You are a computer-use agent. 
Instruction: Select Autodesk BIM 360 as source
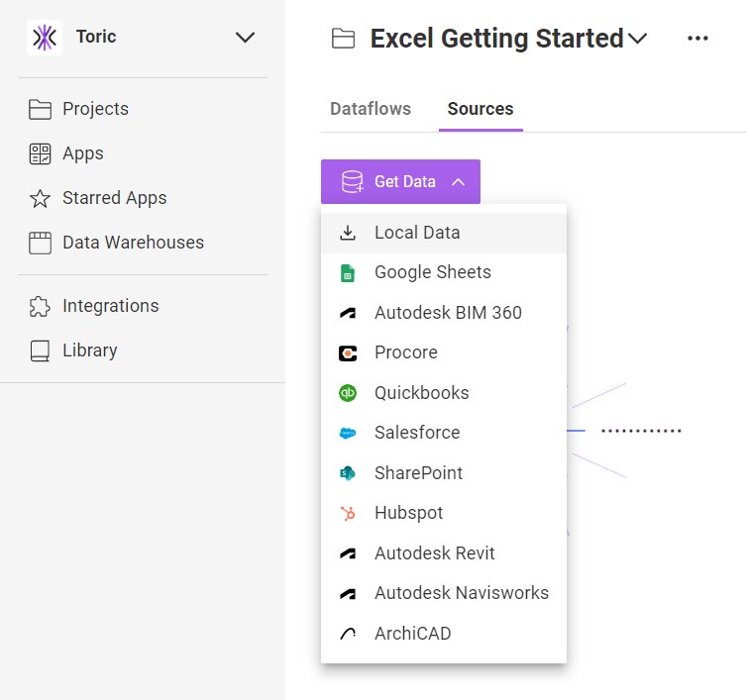(448, 313)
